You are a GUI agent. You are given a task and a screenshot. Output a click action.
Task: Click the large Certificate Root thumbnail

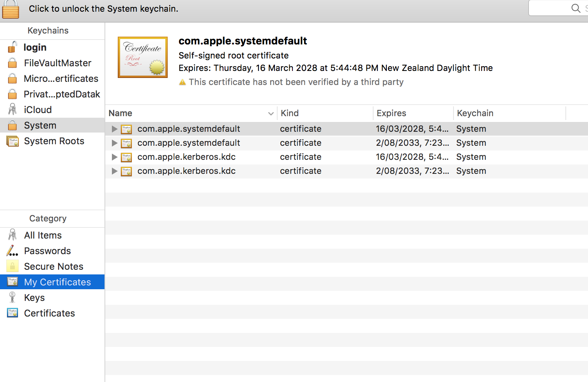point(143,57)
